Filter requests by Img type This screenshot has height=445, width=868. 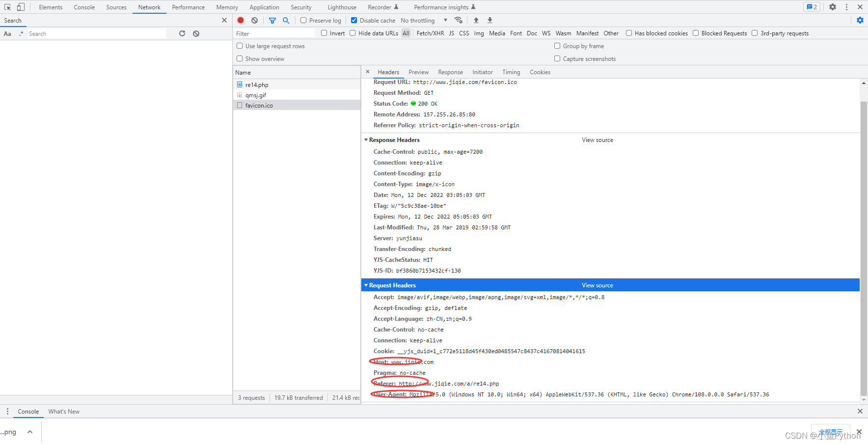[479, 33]
